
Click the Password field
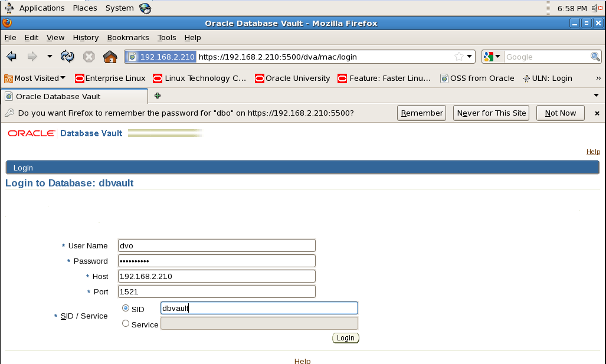[217, 261]
